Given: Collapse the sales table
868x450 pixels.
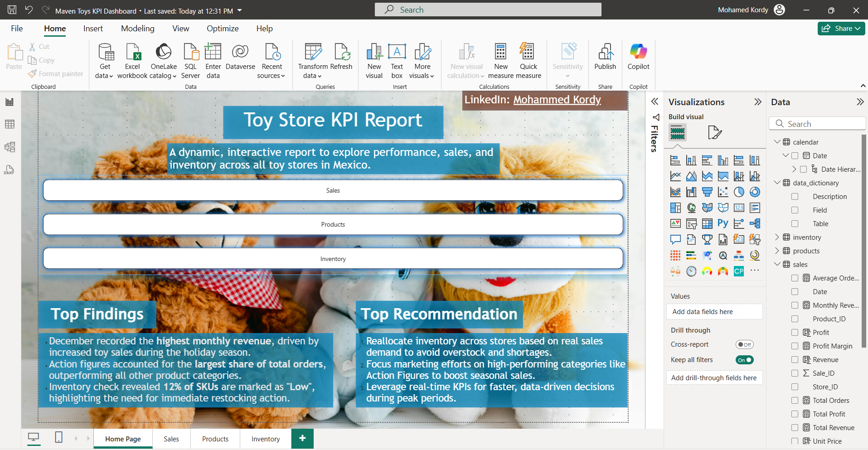Looking at the screenshot, I should pyautogui.click(x=777, y=264).
